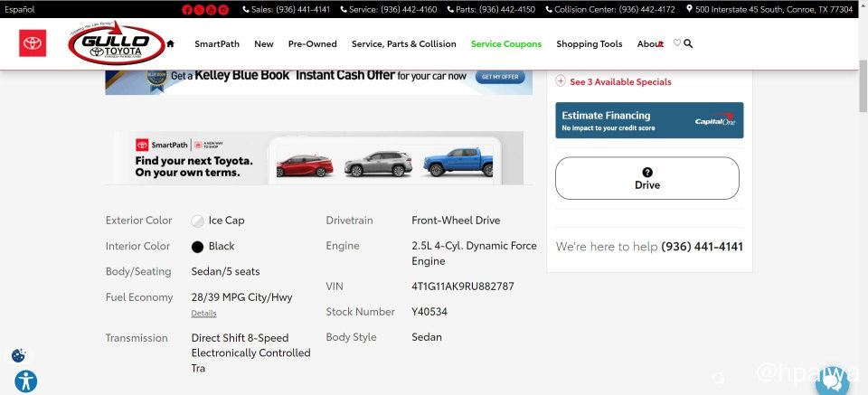
Task: Open cookie preferences icon
Action: coord(18,356)
